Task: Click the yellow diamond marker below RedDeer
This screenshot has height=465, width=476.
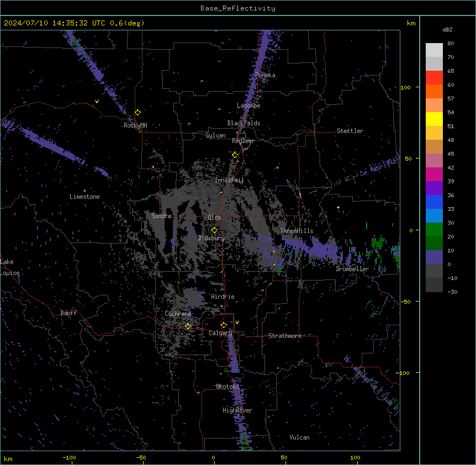Action: [235, 155]
